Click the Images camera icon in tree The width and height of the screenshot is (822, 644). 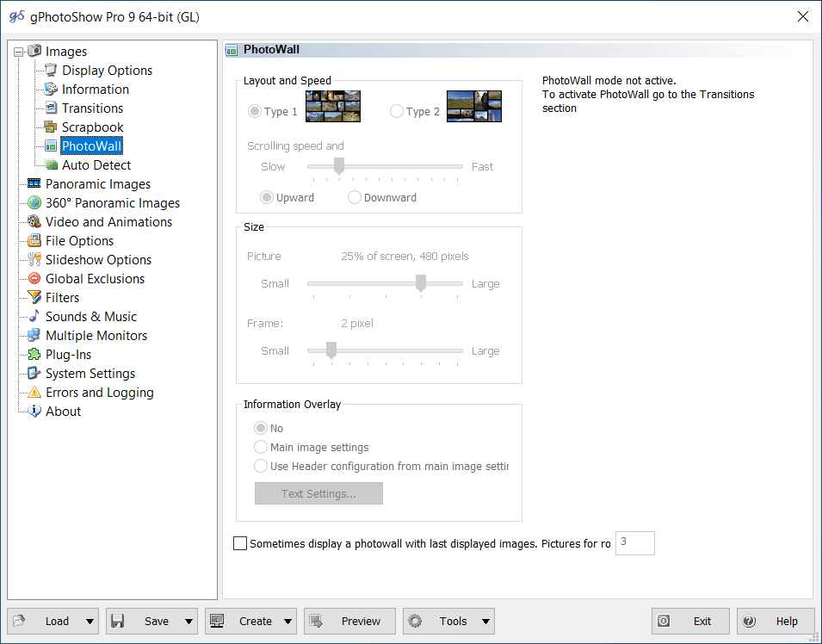click(34, 51)
